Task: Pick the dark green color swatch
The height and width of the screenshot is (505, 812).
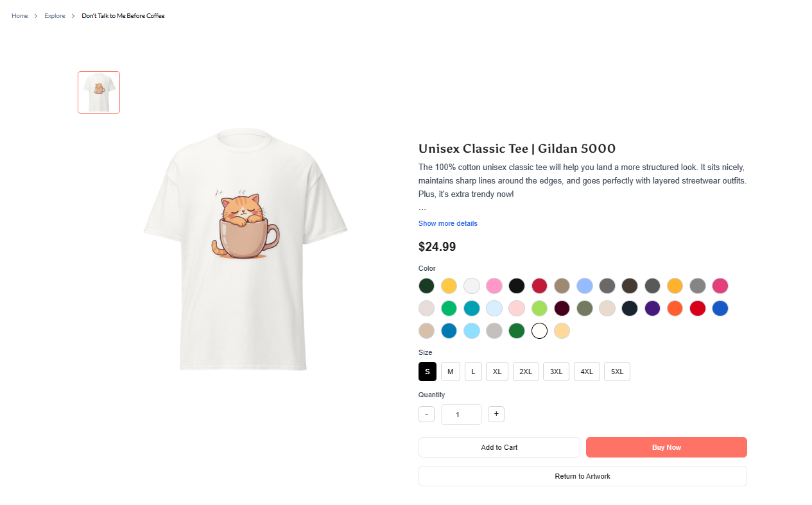Action: 426,286
